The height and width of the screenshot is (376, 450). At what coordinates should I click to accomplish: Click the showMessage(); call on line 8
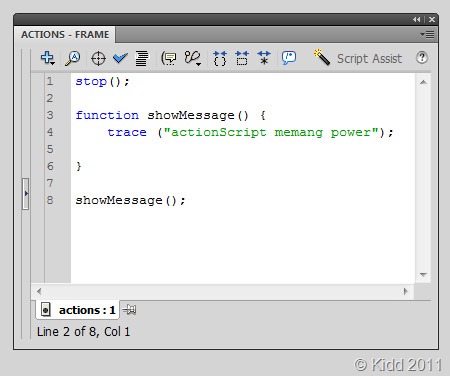click(x=130, y=200)
